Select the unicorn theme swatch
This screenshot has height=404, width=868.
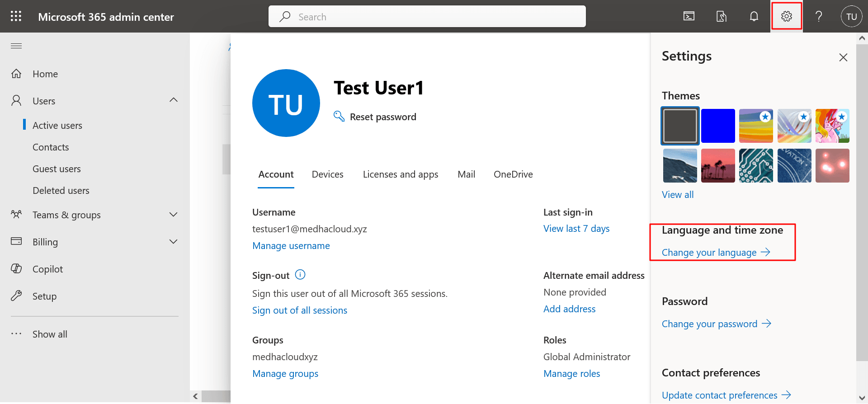coord(832,126)
